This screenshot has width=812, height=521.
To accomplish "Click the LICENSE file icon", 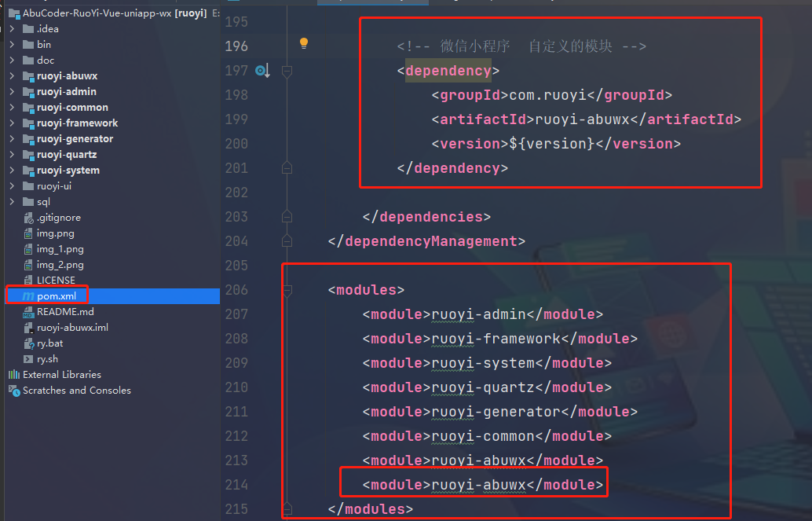I will click(28, 281).
